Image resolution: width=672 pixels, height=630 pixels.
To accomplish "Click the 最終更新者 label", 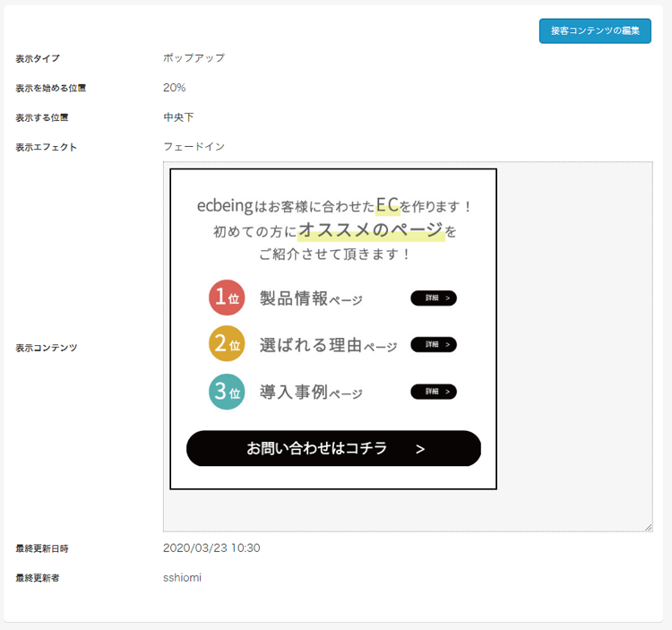I will click(38, 578).
